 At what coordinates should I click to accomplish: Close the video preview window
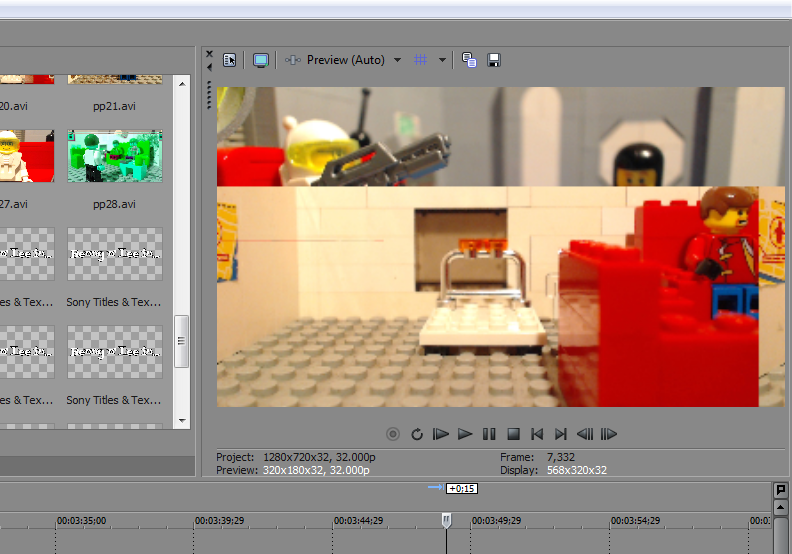(x=209, y=54)
